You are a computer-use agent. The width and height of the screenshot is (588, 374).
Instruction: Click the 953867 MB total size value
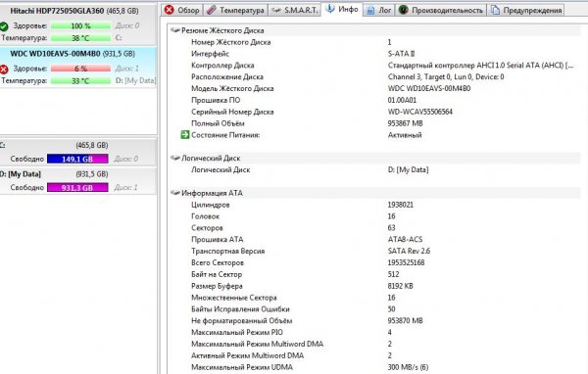pos(405,123)
